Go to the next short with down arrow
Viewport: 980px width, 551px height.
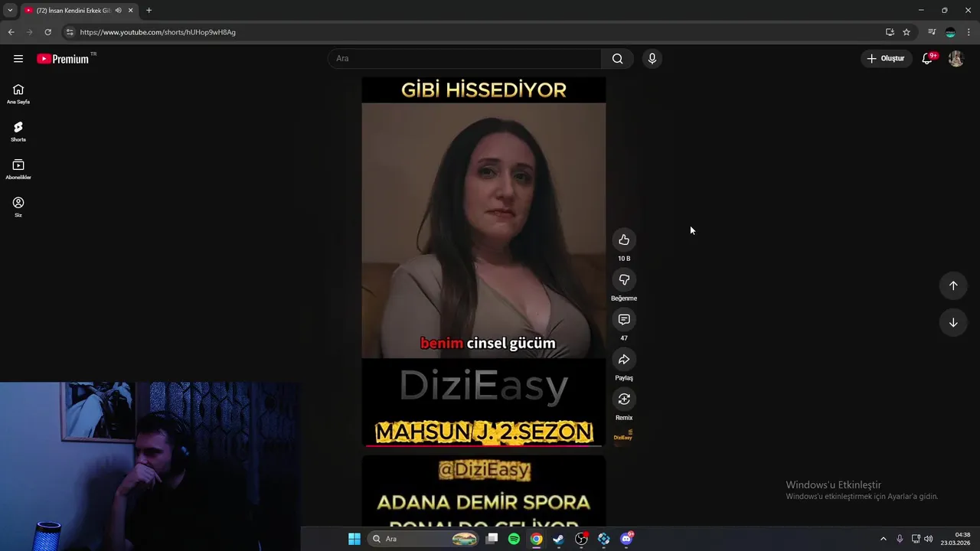[x=953, y=322]
